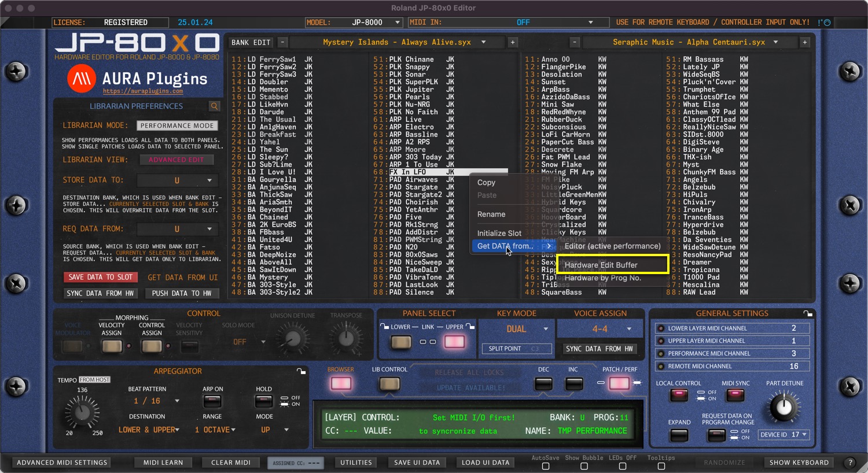This screenshot has width=868, height=473.
Task: Click SAVE DATA TO SLOT button
Action: [x=101, y=278]
